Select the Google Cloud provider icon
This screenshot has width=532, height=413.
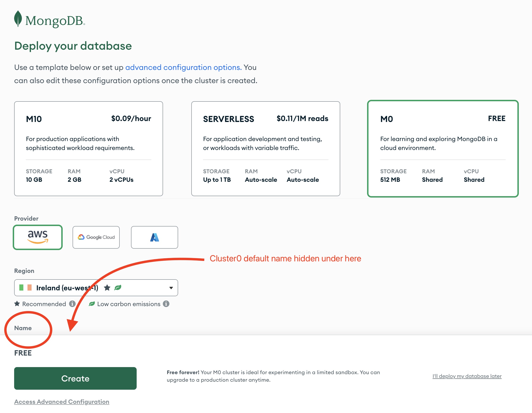(96, 237)
